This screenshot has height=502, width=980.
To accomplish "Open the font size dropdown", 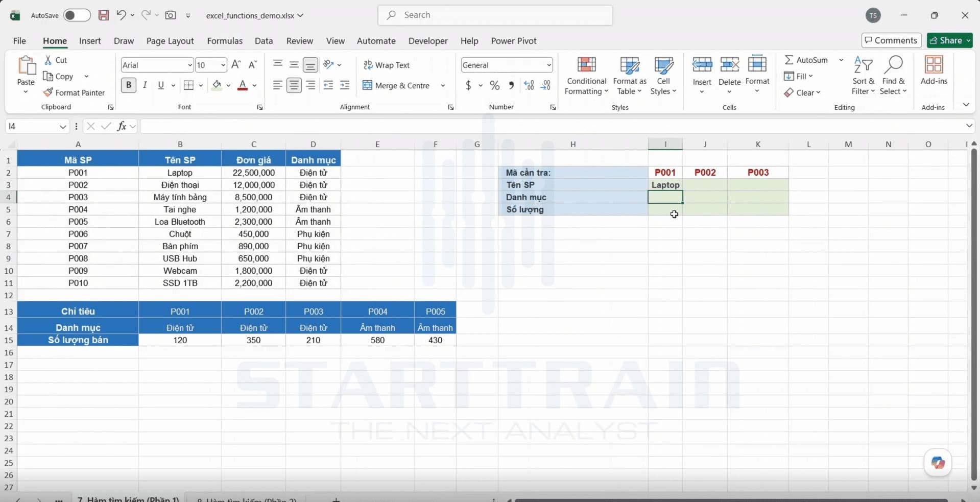I will click(x=223, y=65).
